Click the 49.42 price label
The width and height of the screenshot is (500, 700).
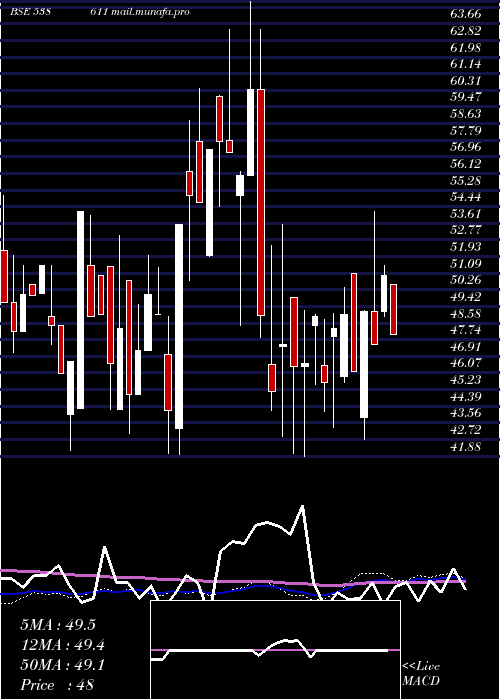(x=466, y=296)
